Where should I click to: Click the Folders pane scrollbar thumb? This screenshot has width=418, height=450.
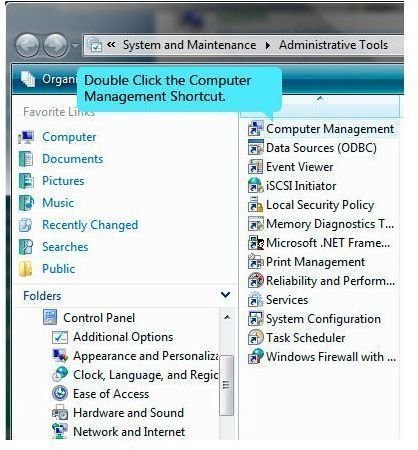227,385
